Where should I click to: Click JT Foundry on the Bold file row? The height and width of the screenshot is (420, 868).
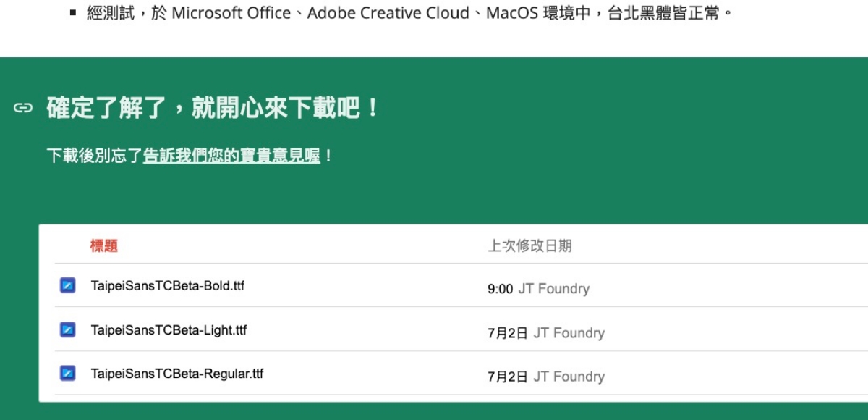pyautogui.click(x=554, y=289)
